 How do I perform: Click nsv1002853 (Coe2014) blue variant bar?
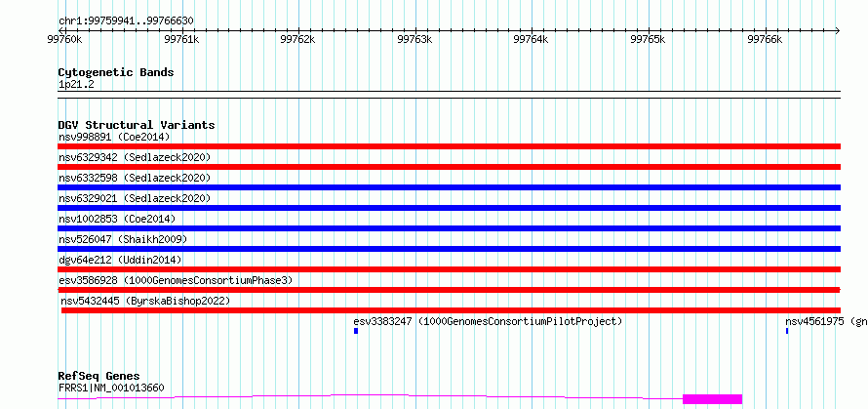click(x=449, y=228)
